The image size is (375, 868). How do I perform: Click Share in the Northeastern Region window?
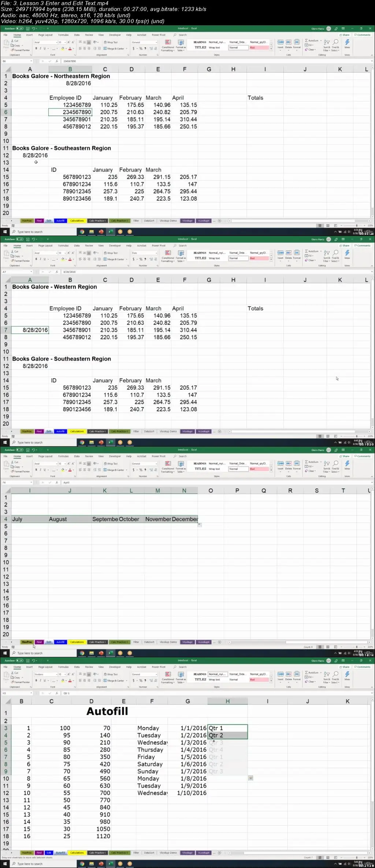[x=345, y=35]
